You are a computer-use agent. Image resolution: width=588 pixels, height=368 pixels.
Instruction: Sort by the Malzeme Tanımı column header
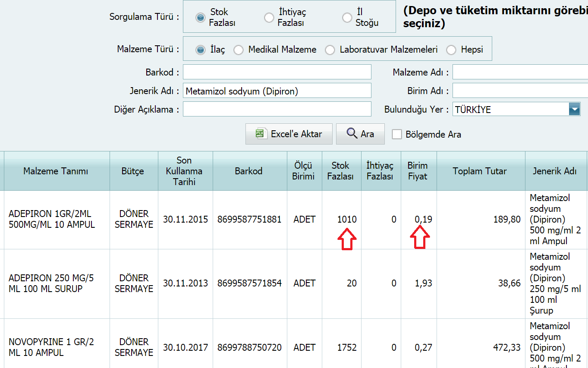click(x=56, y=171)
